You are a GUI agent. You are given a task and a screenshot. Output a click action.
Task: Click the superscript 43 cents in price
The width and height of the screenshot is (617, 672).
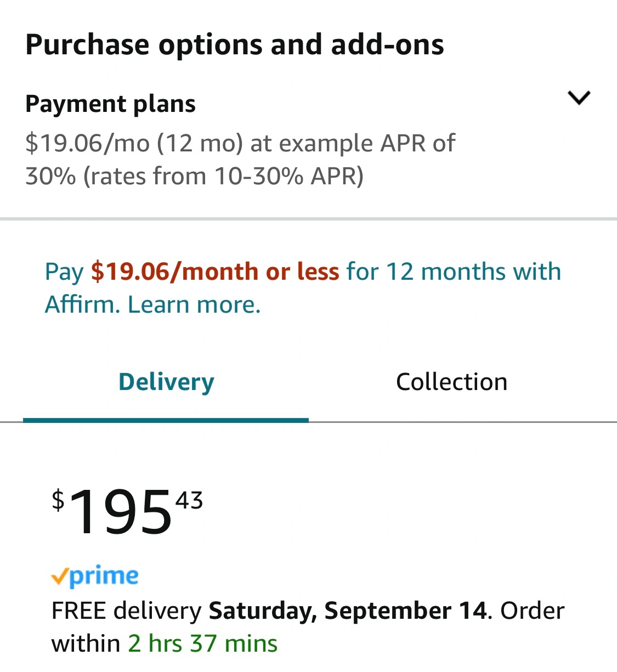pos(189,500)
